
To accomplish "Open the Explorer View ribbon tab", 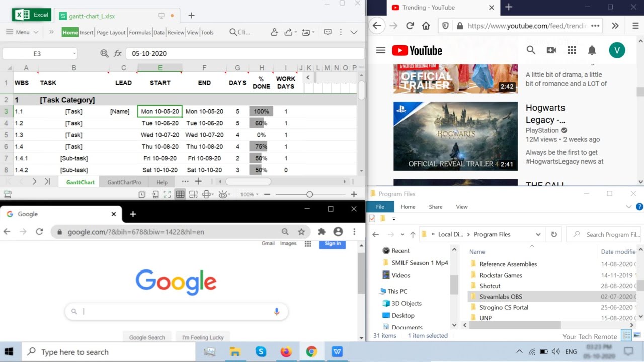I will [461, 207].
